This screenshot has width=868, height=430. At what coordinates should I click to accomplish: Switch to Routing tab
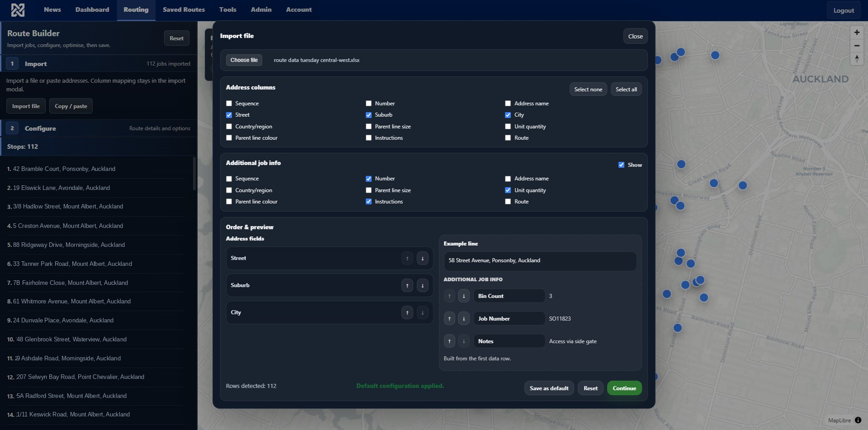136,9
